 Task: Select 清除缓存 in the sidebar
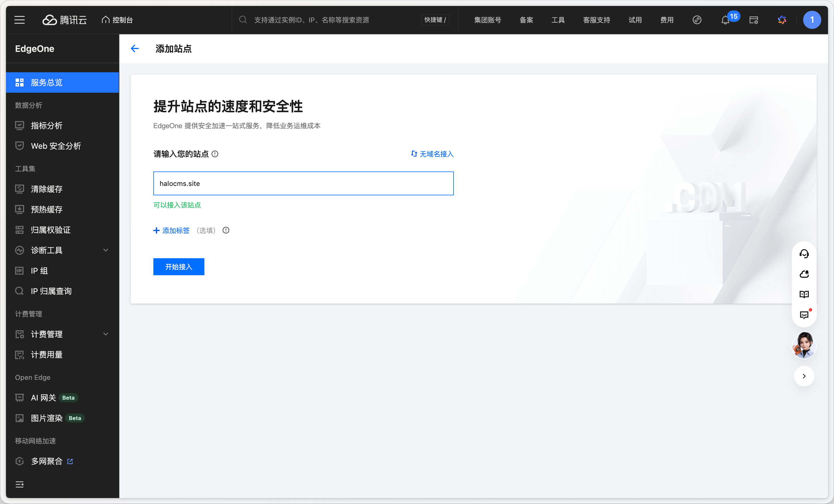pos(47,189)
